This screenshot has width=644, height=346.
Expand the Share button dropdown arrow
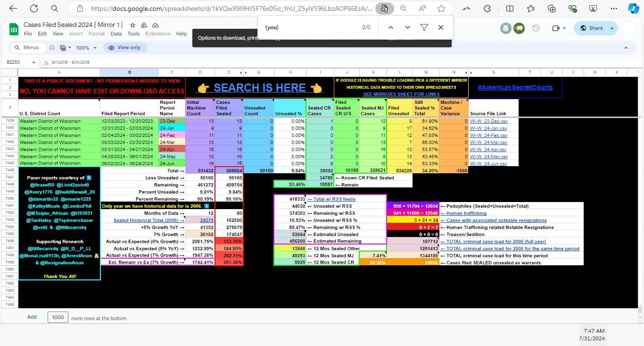pyautogui.click(x=612, y=28)
